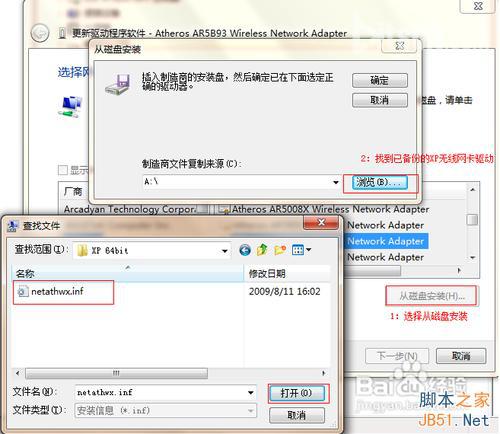Click the 确定 OK button
Screen dimensions: 500x434
(380, 80)
